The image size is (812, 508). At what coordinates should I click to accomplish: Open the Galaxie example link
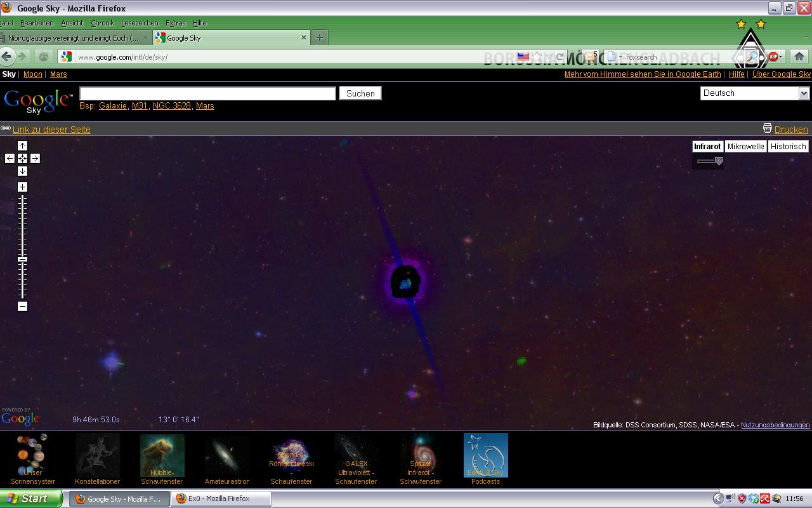[113, 106]
